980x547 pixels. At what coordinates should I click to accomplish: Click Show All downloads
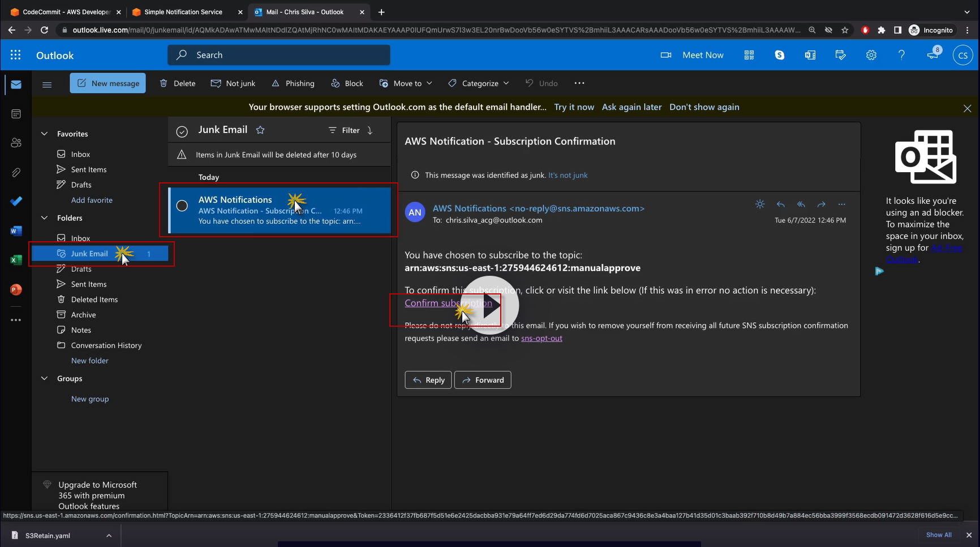tap(939, 535)
